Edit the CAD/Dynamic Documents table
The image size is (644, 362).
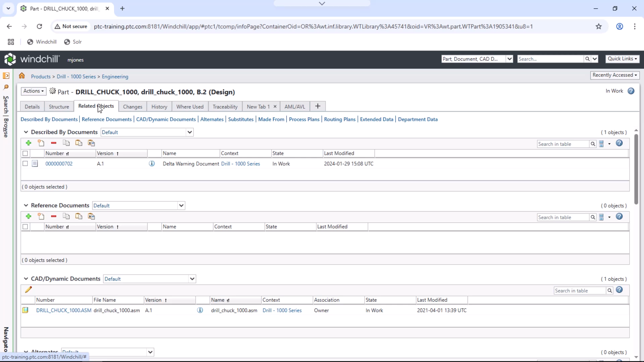(29, 289)
